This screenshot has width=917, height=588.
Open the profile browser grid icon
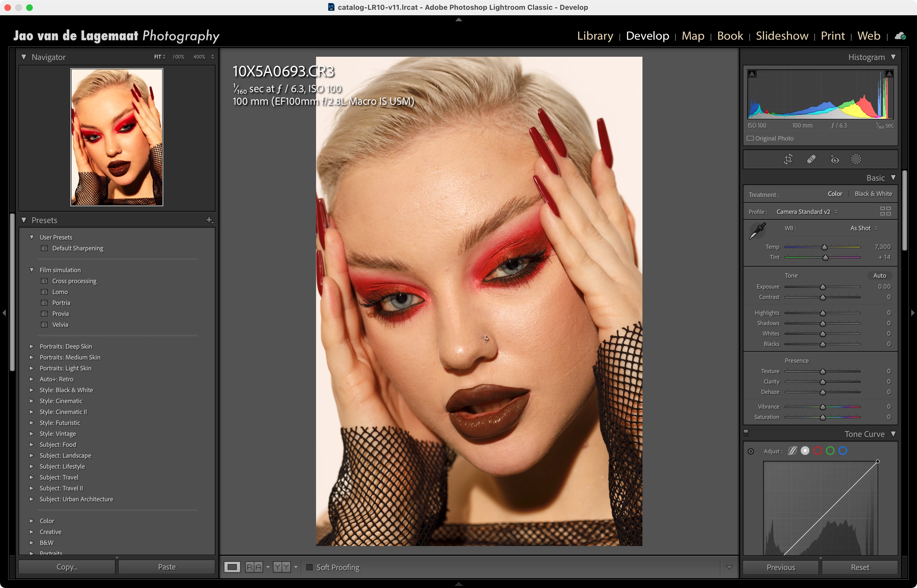[x=885, y=211]
